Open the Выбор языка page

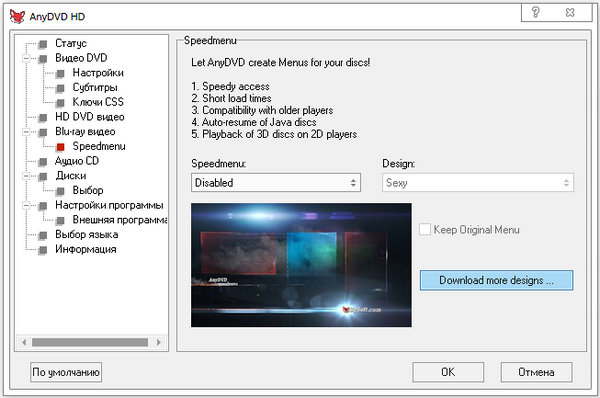click(86, 234)
